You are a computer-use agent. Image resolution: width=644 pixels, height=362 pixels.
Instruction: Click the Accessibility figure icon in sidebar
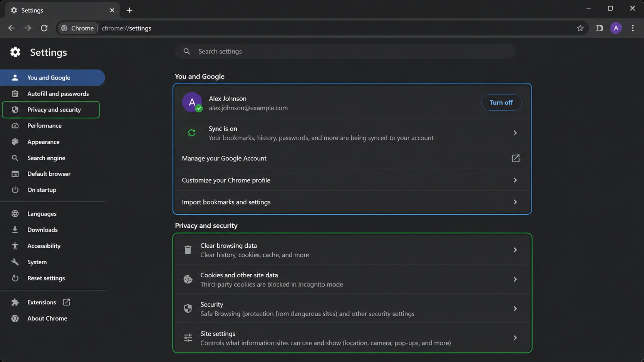click(x=15, y=246)
